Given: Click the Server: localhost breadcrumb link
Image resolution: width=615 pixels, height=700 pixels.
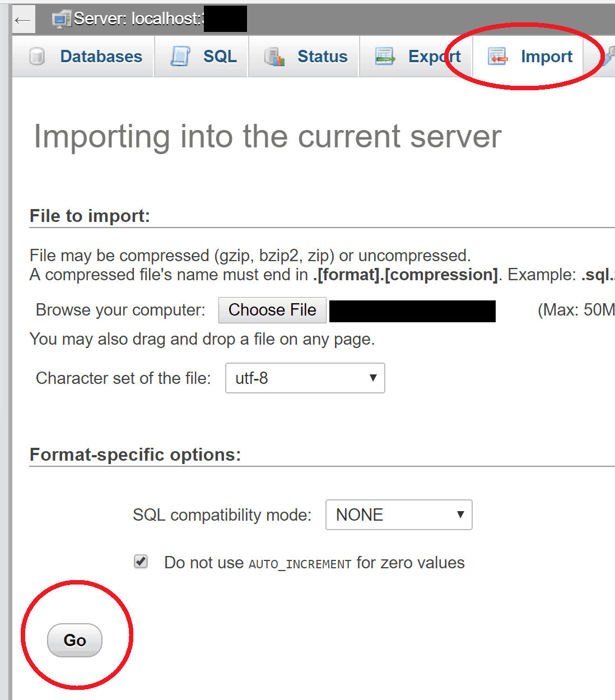Looking at the screenshot, I should tap(137, 19).
